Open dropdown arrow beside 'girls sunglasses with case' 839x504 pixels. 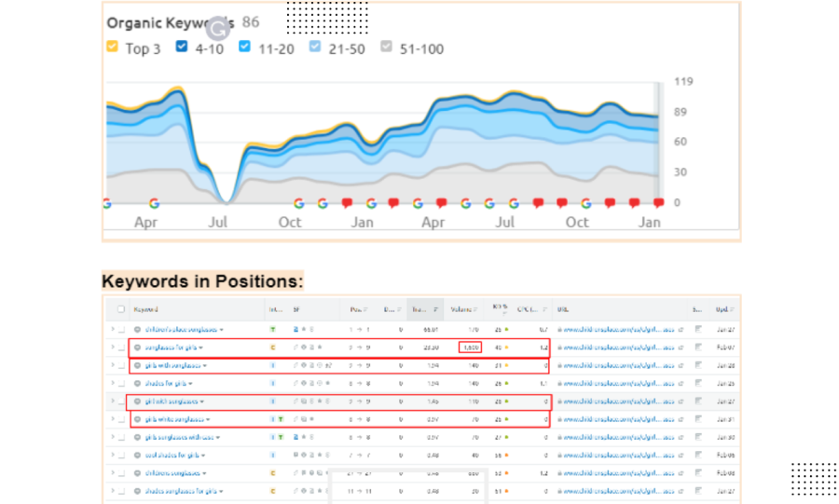218,438
